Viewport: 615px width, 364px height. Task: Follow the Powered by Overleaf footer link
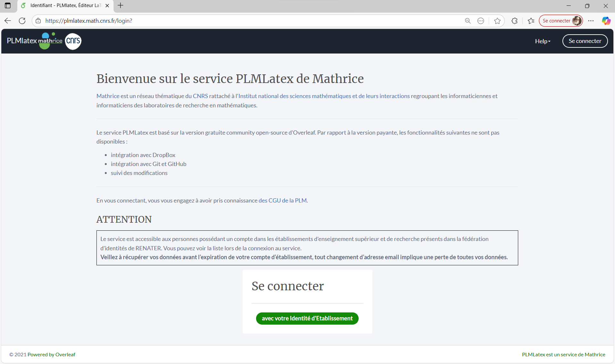51,354
